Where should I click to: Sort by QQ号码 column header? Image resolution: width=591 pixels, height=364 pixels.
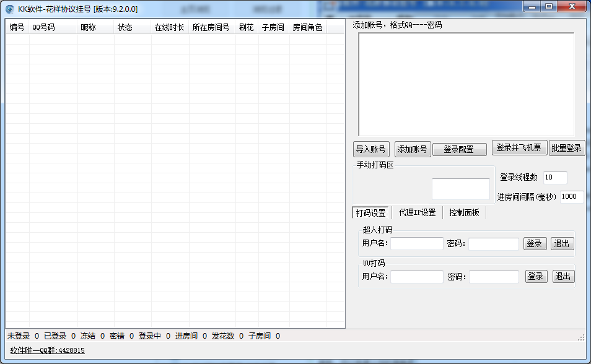[53, 28]
